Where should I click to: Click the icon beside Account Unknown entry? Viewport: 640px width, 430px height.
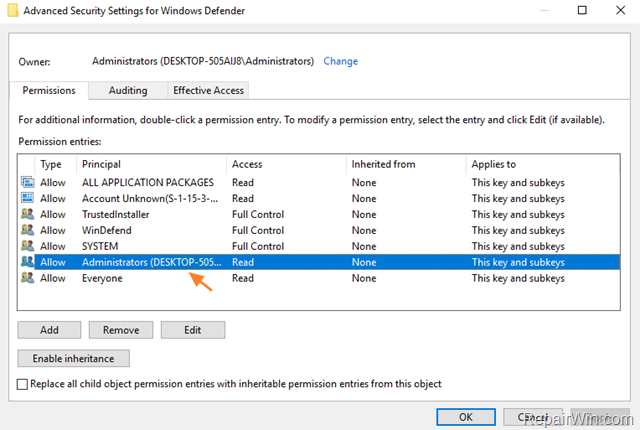tap(27, 198)
